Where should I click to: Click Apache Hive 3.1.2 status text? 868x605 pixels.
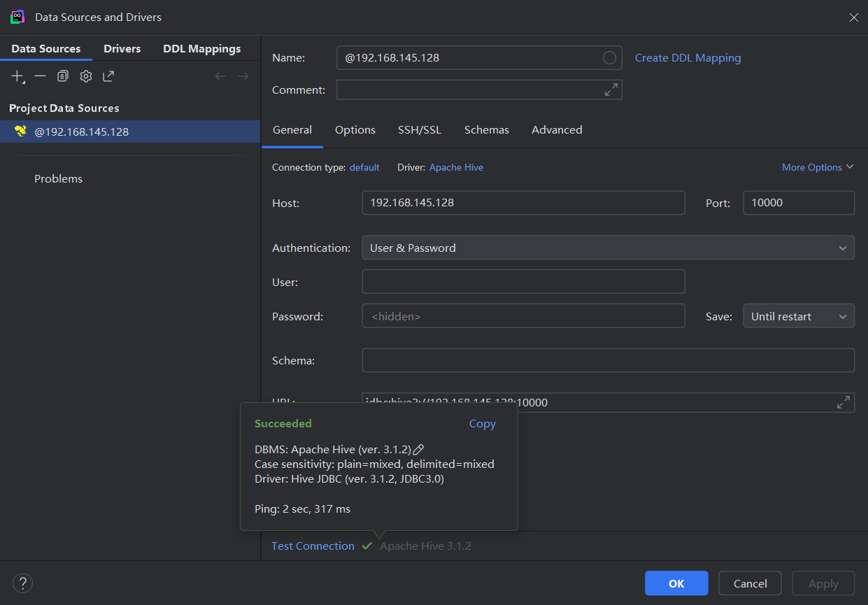tap(425, 546)
